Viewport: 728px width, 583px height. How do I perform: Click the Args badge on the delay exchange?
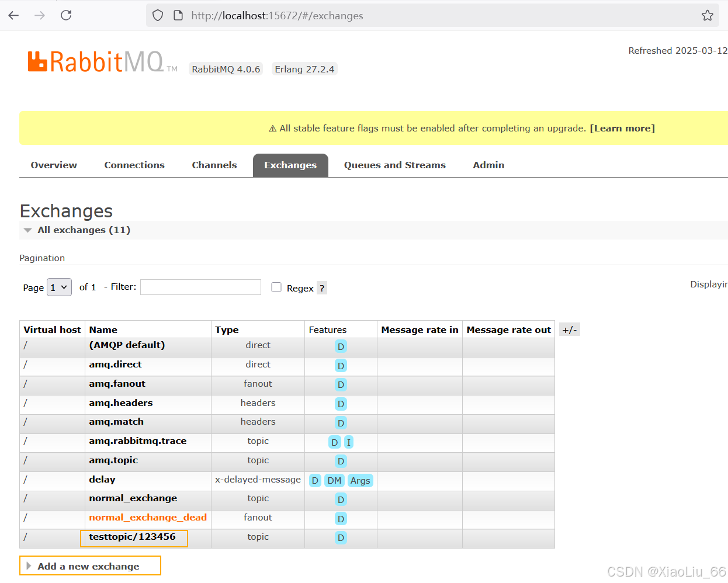pyautogui.click(x=360, y=480)
